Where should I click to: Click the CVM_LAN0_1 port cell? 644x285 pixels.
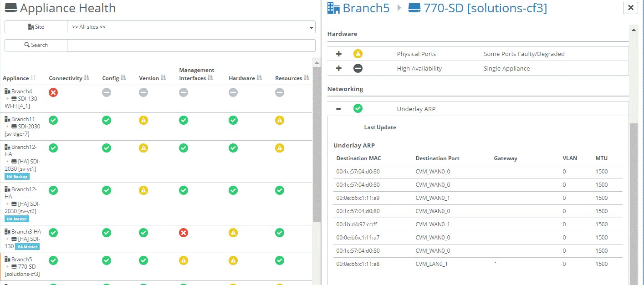pyautogui.click(x=432, y=264)
